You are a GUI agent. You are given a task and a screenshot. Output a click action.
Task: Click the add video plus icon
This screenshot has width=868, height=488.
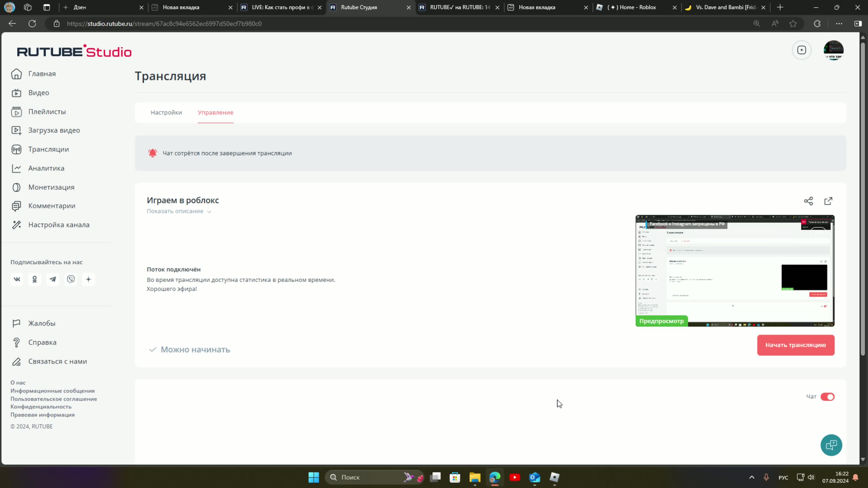tap(802, 50)
